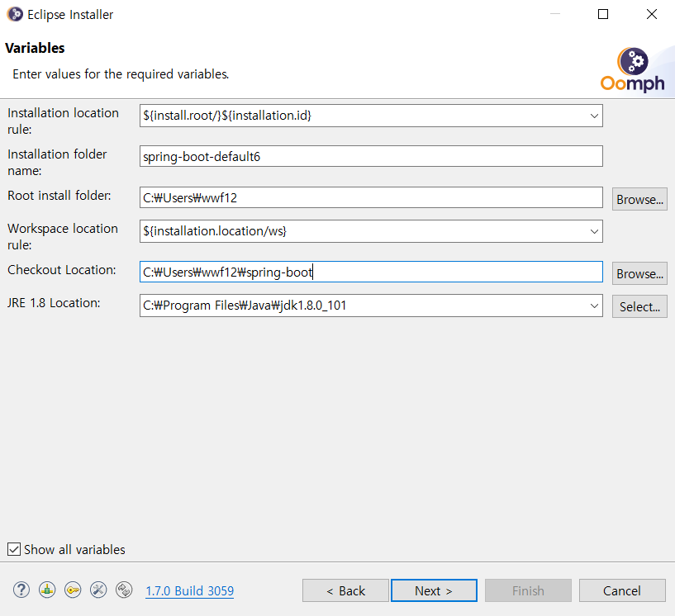
Task: Open the network proxy settings tools icon
Action: click(98, 590)
